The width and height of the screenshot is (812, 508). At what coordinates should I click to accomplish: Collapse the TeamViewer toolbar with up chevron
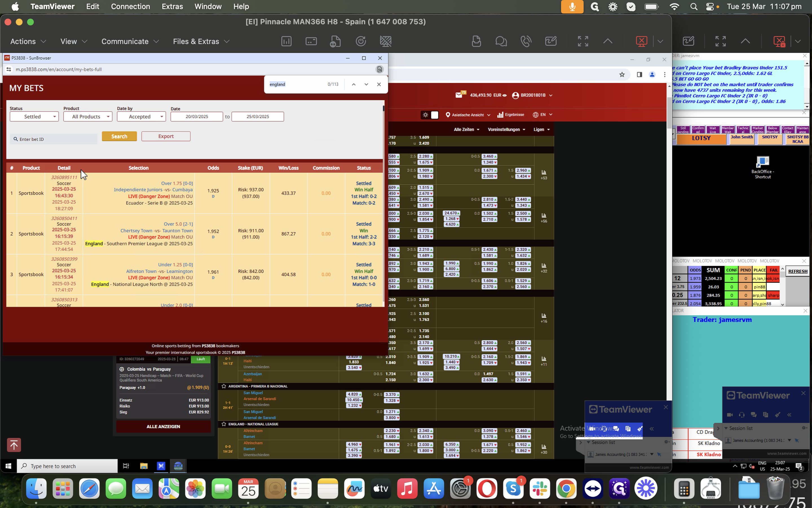(x=608, y=41)
